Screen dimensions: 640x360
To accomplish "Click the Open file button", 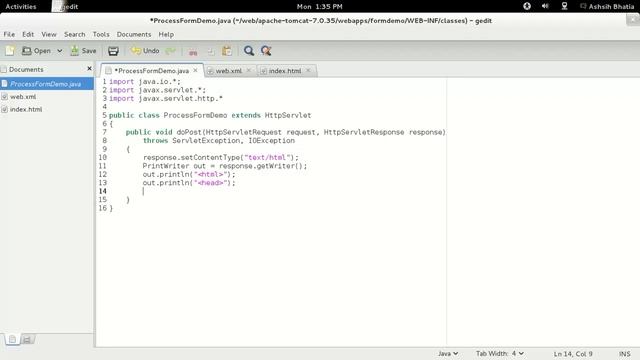I will (x=36, y=51).
